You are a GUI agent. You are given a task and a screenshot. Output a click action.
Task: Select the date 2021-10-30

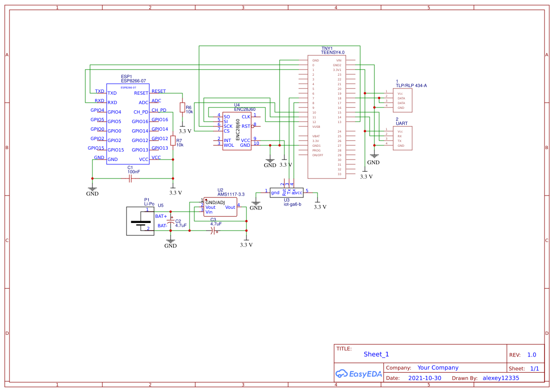pyautogui.click(x=425, y=378)
